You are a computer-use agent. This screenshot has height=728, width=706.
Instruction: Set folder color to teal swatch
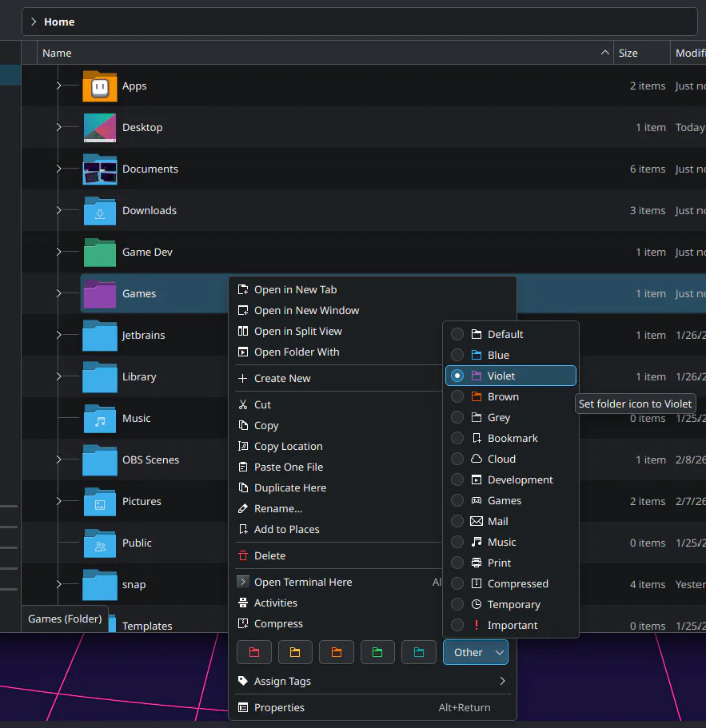(418, 652)
